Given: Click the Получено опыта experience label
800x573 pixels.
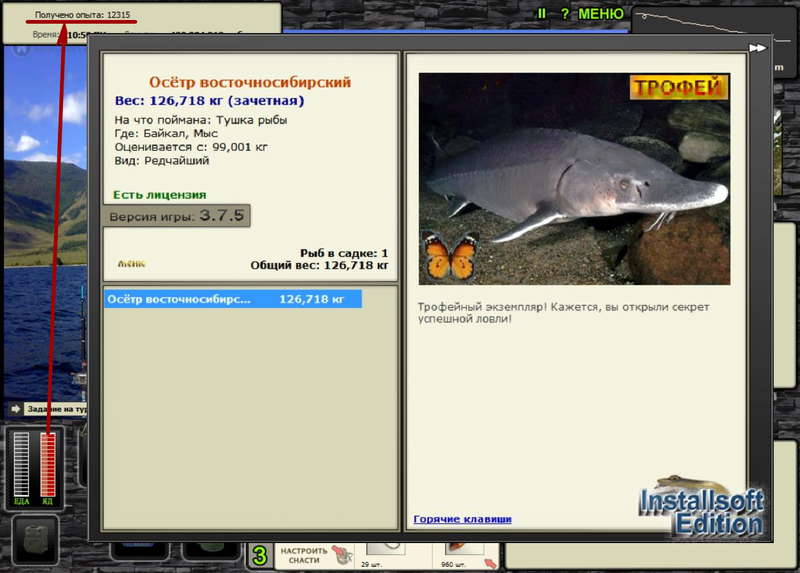Looking at the screenshot, I should (82, 15).
